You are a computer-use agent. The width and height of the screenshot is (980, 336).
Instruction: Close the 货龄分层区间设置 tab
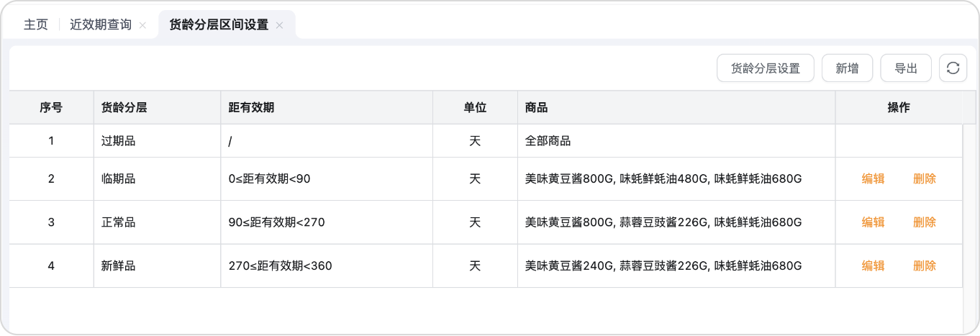(x=280, y=25)
